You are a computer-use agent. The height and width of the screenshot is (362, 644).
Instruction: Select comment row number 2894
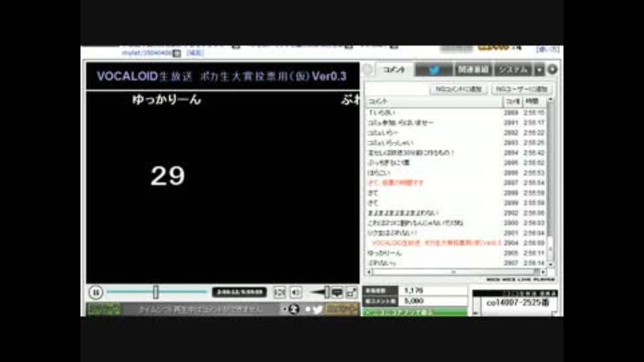tap(456, 153)
